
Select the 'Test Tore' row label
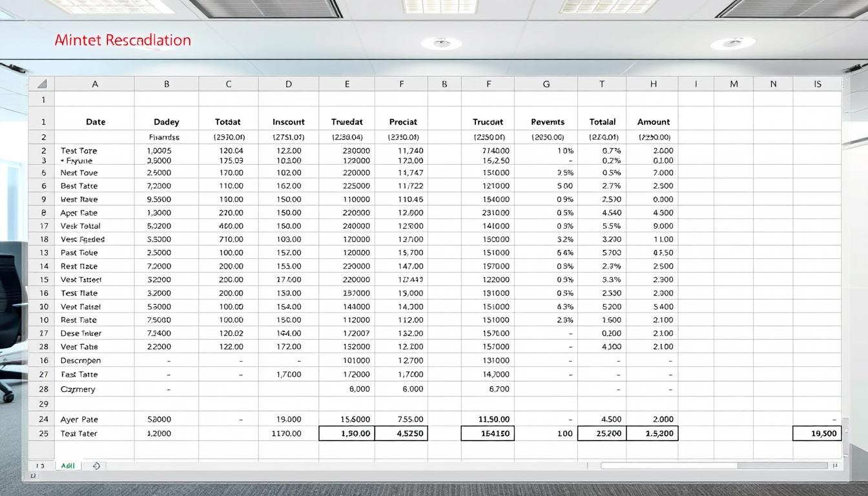(79, 150)
